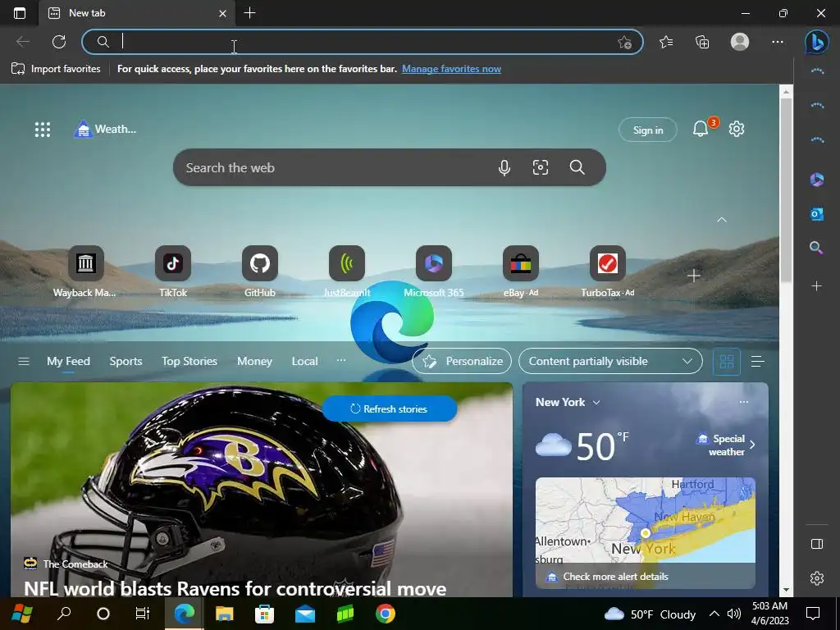Click the magnifier in the web search box
The height and width of the screenshot is (630, 840).
pos(577,167)
